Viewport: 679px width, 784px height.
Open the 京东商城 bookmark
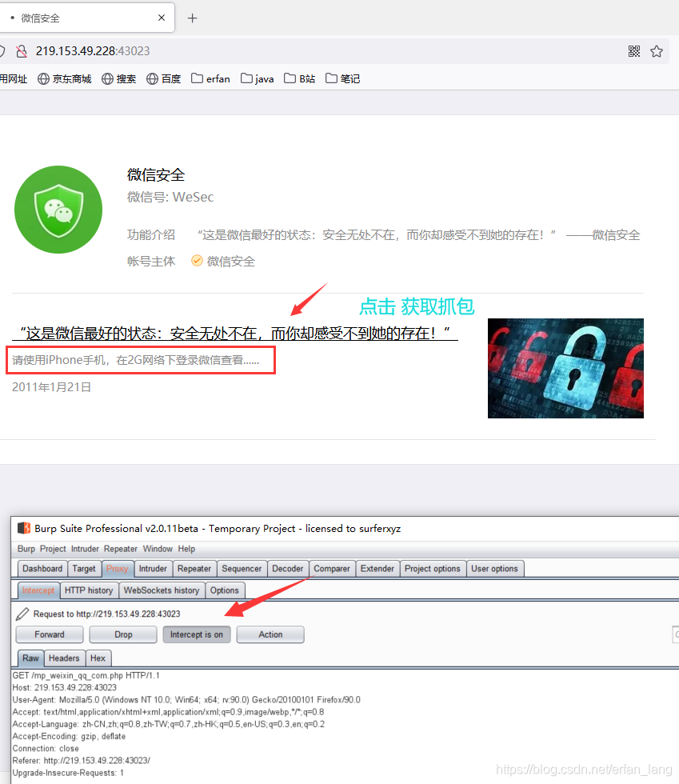(65, 78)
